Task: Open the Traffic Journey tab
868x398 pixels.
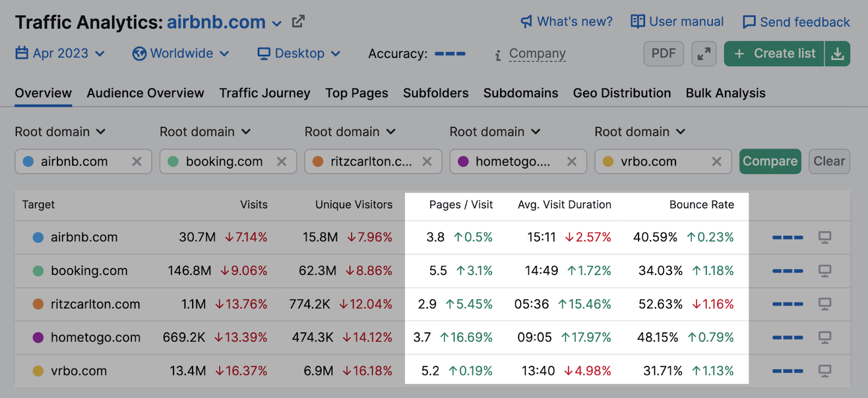Action: tap(265, 93)
